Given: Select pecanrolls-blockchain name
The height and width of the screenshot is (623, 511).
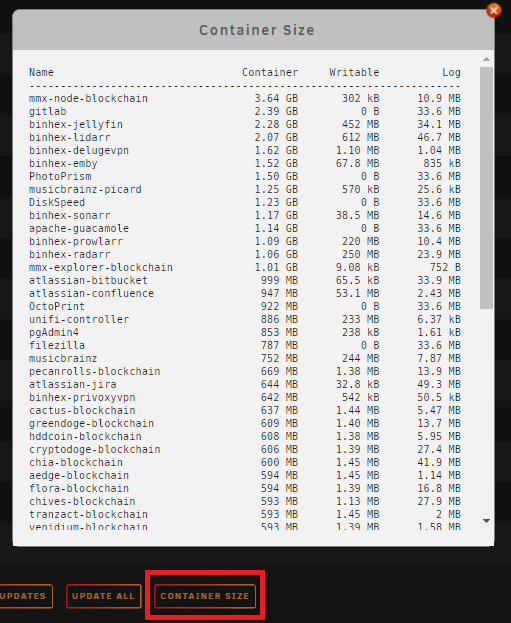Looking at the screenshot, I should click(x=95, y=371).
